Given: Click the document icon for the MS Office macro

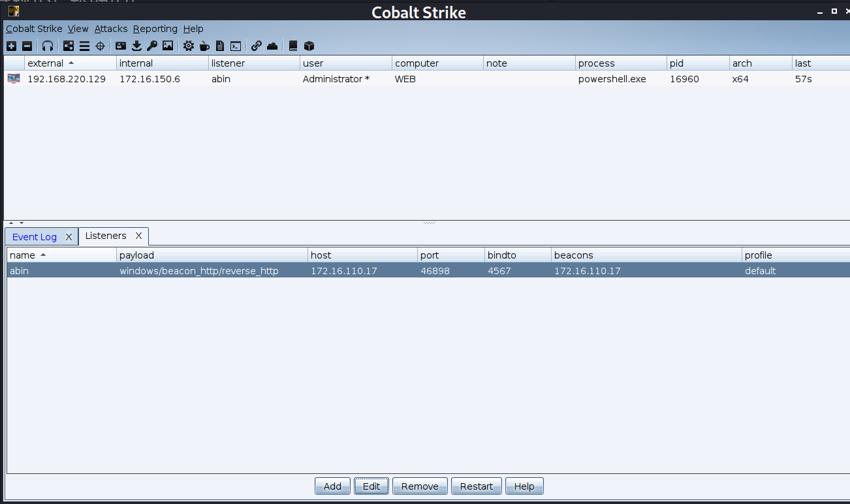Looking at the screenshot, I should 220,46.
